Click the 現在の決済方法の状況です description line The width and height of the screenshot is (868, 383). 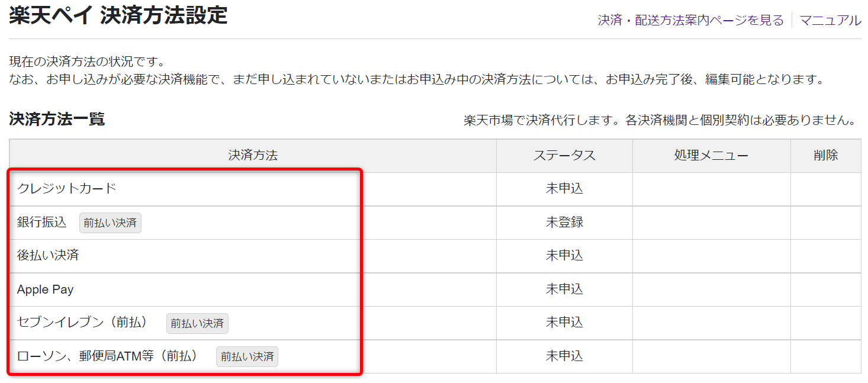pyautogui.click(x=87, y=62)
